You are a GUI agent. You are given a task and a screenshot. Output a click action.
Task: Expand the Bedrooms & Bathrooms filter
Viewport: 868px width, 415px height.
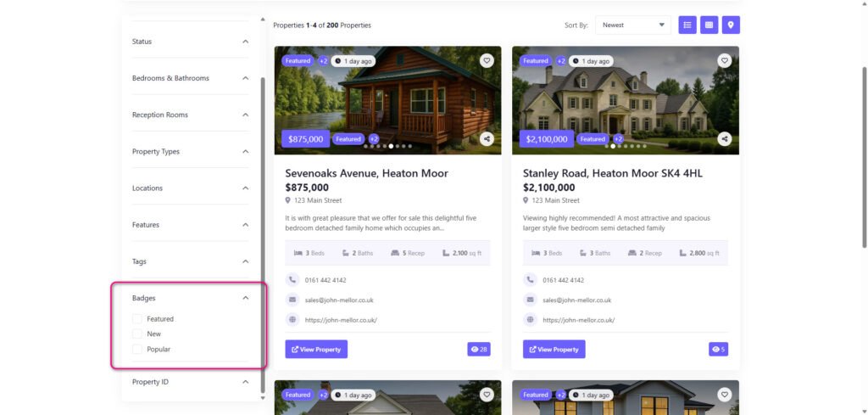(246, 78)
